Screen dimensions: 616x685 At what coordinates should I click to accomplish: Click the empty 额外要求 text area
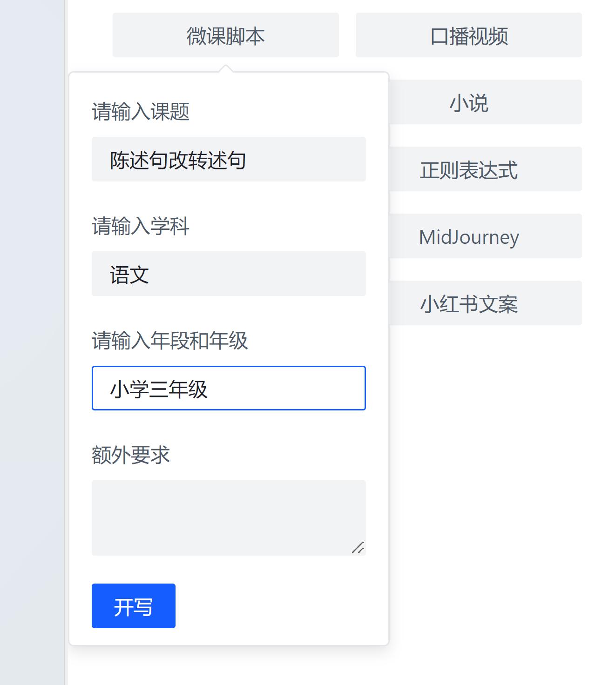[229, 516]
